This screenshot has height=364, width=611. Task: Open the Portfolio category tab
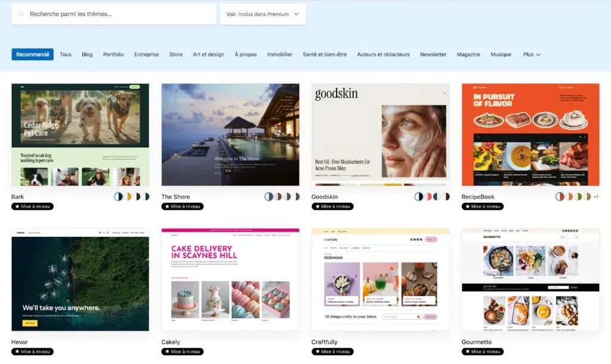pos(113,54)
